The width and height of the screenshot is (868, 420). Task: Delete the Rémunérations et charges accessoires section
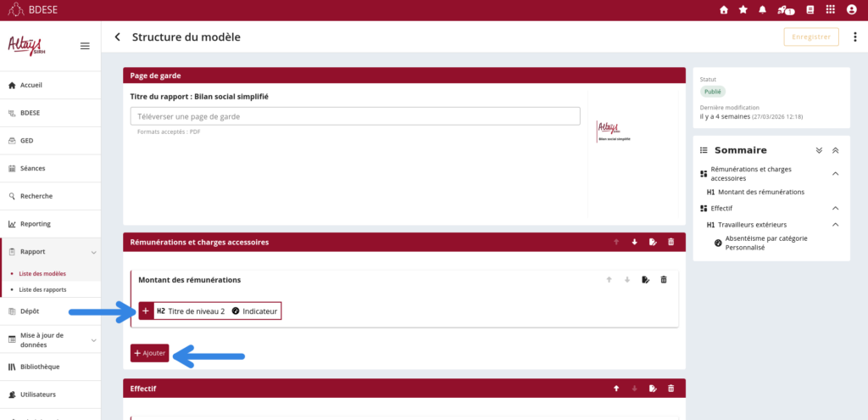click(x=671, y=243)
